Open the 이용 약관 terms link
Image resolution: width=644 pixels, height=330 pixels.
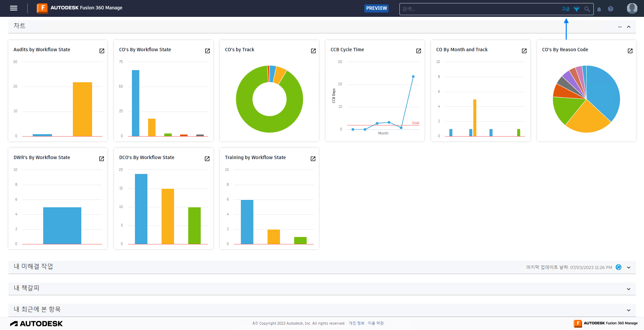tap(376, 323)
